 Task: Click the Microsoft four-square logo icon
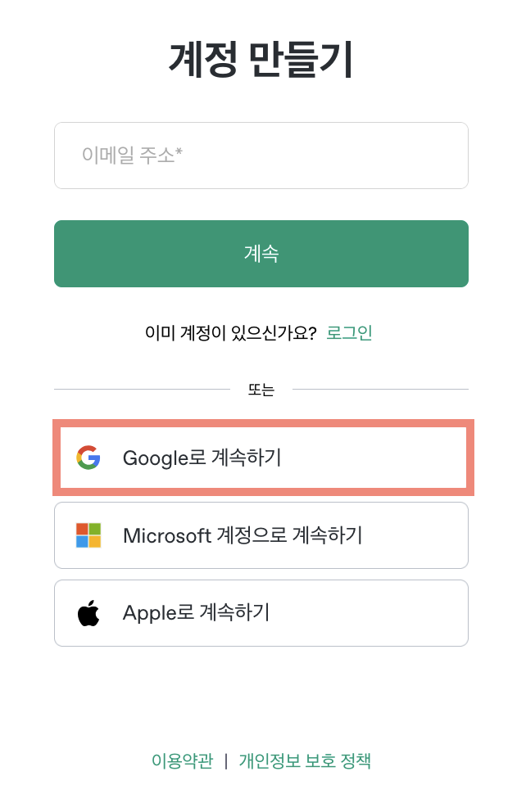pos(88,535)
